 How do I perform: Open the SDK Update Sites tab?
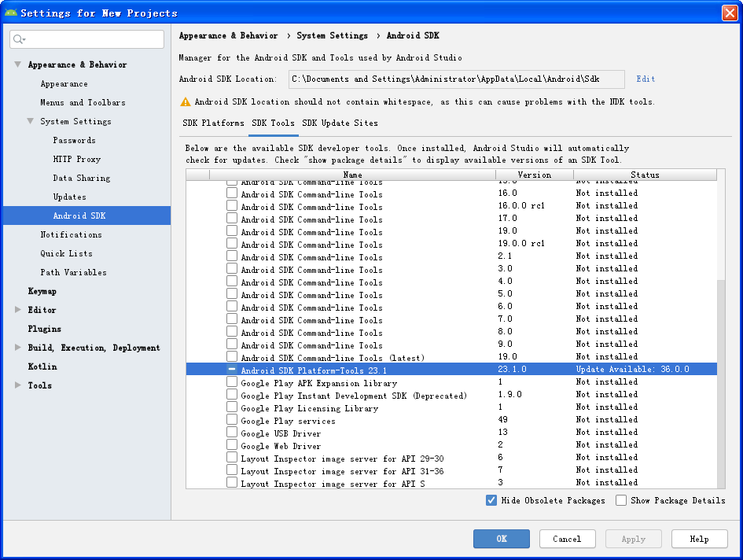(340, 123)
